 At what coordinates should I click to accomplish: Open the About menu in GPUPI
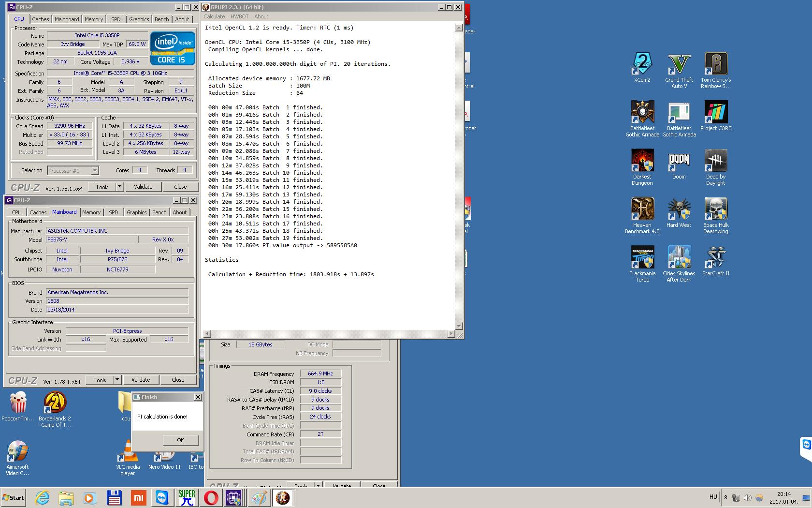[x=261, y=16]
